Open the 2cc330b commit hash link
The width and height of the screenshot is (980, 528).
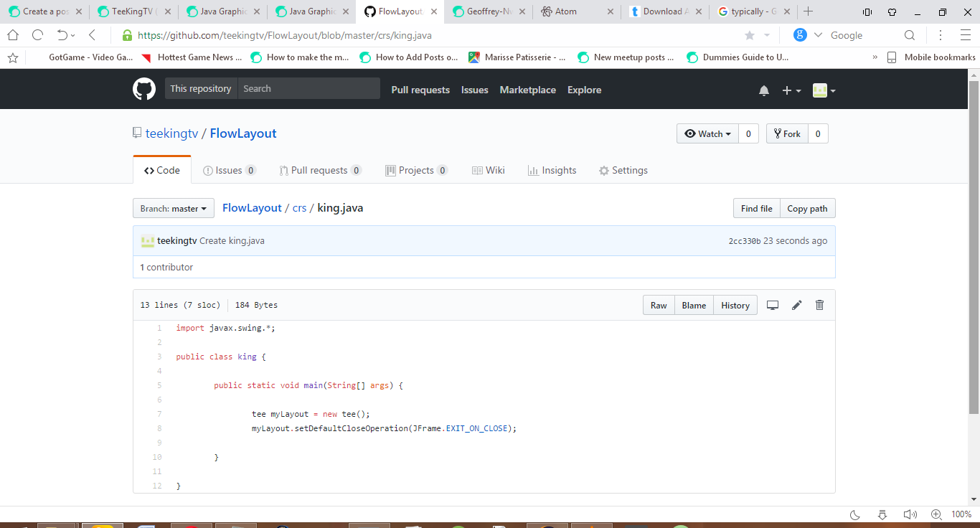click(x=744, y=241)
